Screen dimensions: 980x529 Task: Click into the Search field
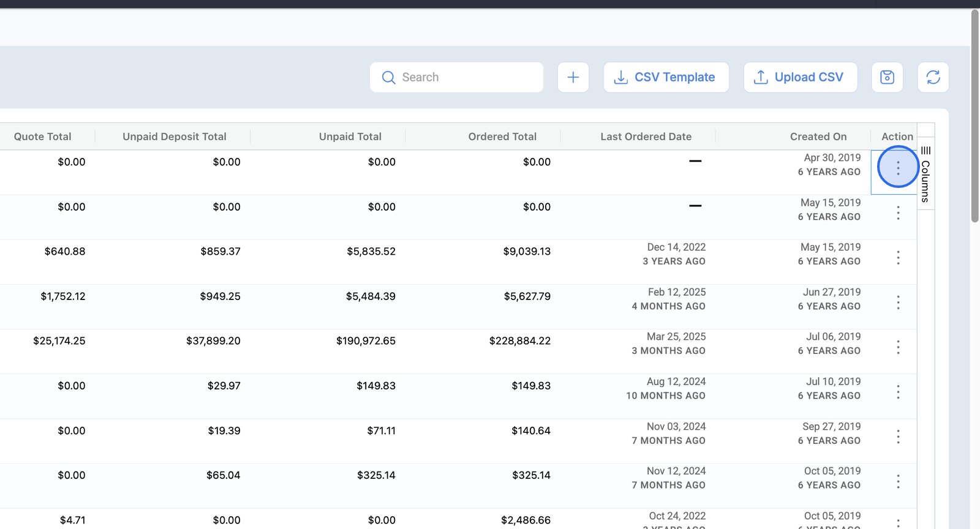(466, 77)
